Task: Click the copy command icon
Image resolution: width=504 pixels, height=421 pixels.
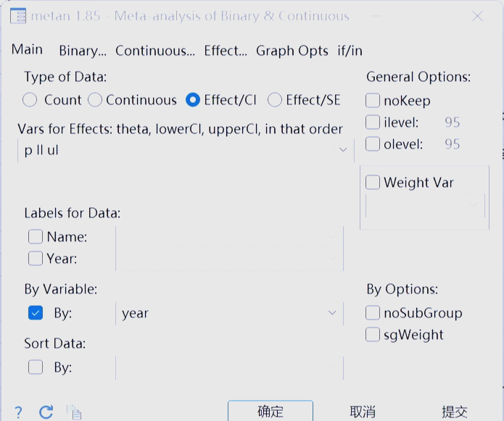Action: (x=74, y=412)
